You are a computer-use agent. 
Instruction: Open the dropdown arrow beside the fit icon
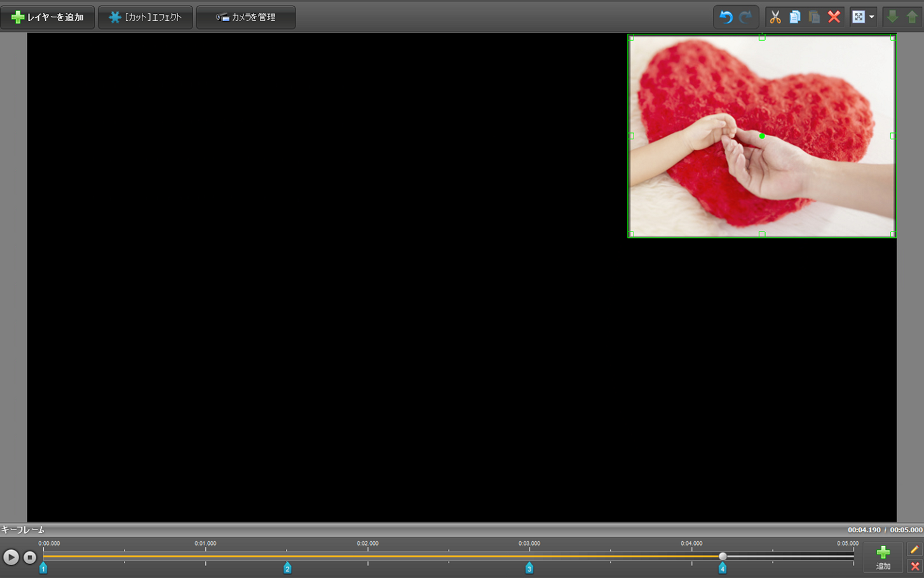point(872,17)
